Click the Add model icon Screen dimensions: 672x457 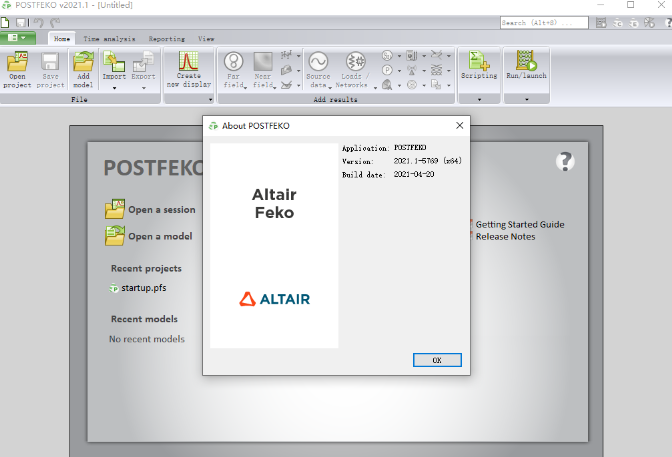point(83,62)
